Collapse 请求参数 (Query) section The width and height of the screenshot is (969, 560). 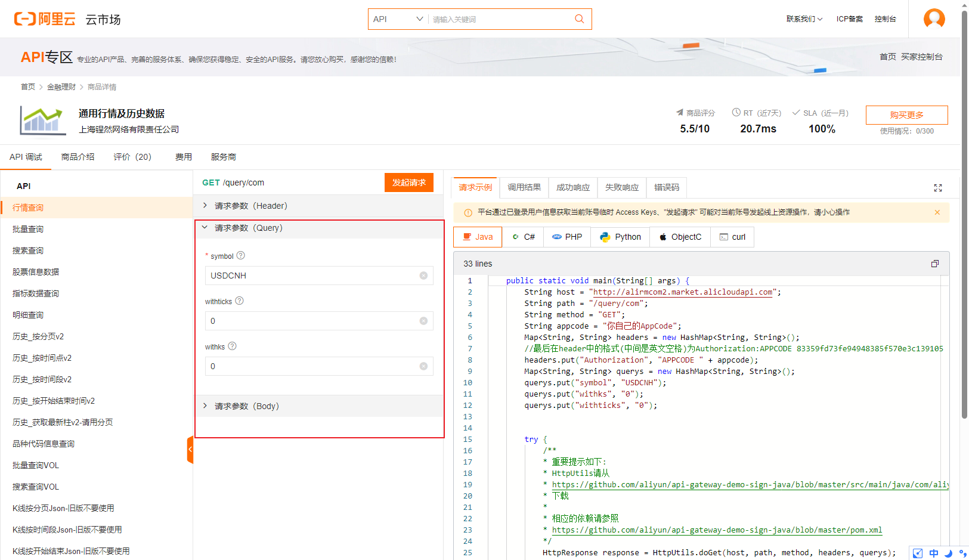click(x=318, y=228)
